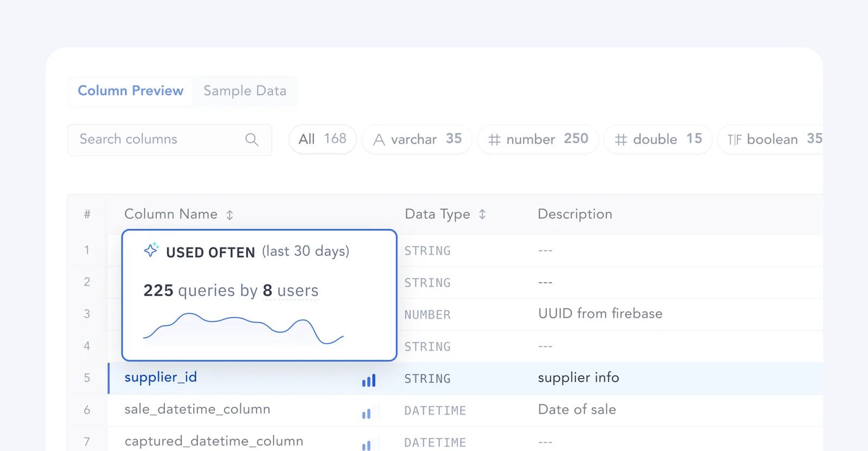This screenshot has height=451, width=868.
Task: Click DATETIME type in sale_datetime_column row
Action: click(x=435, y=411)
